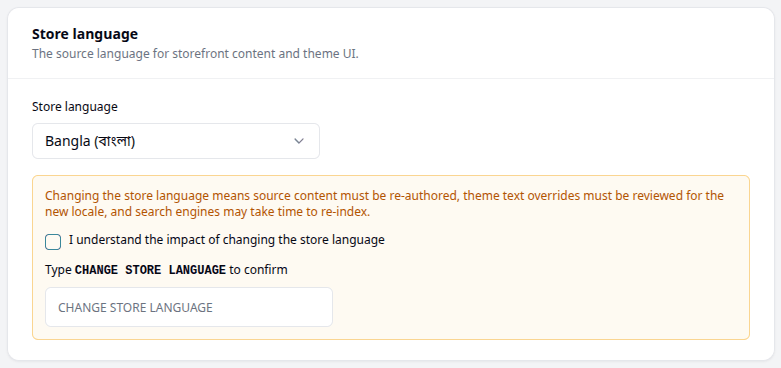Click "The source language for storefront content" description

(195, 54)
